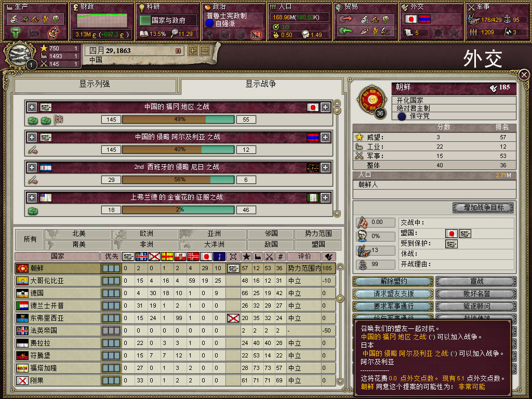Screen dimensions: 532x399
Task: Sort countries by military swords column
Action: click(x=269, y=257)
